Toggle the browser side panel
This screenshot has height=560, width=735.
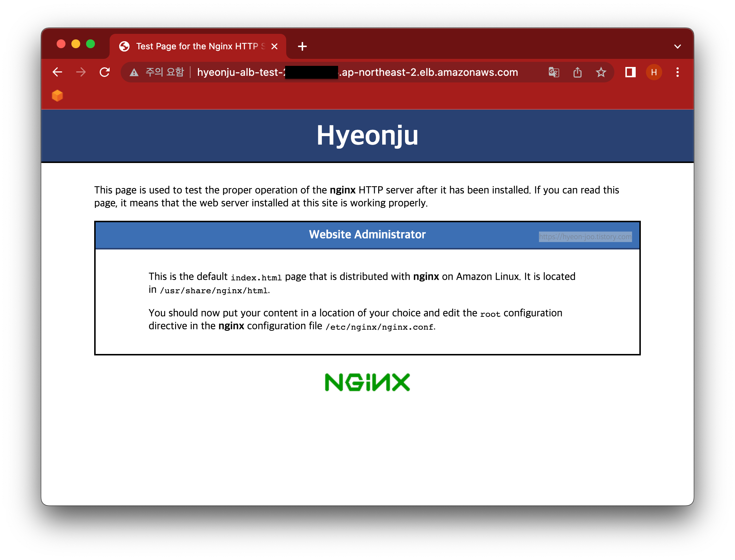point(630,72)
